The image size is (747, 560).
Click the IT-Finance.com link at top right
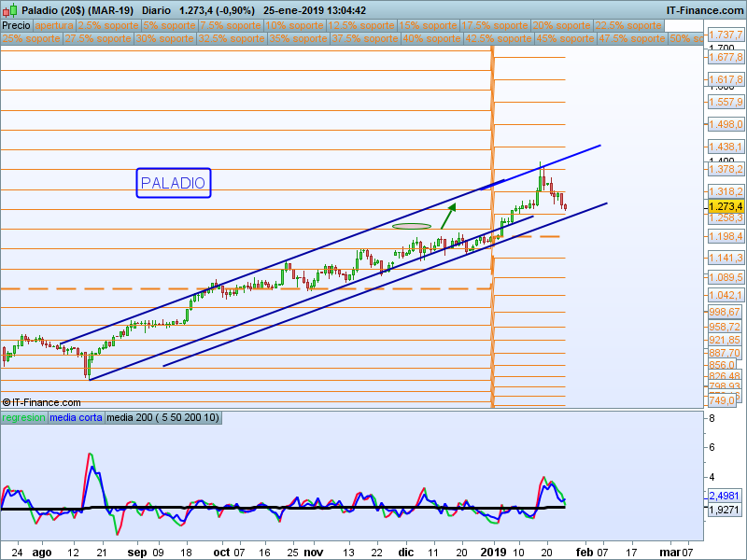tap(704, 10)
